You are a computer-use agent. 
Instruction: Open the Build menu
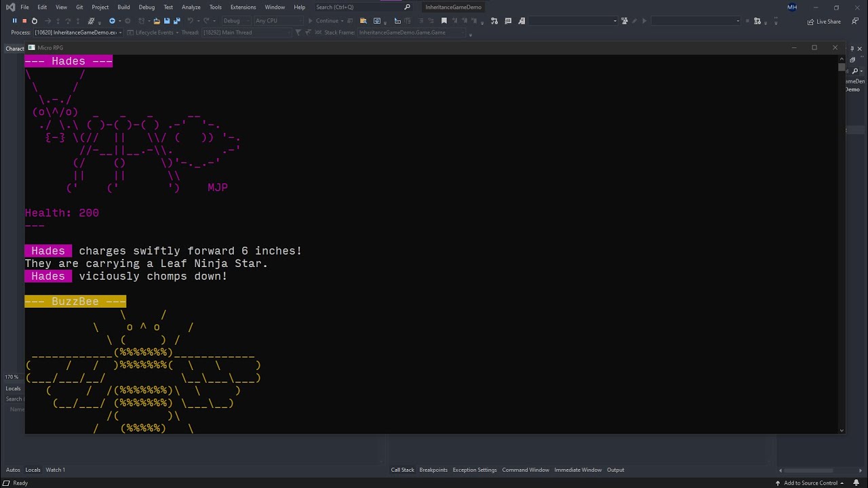[123, 7]
